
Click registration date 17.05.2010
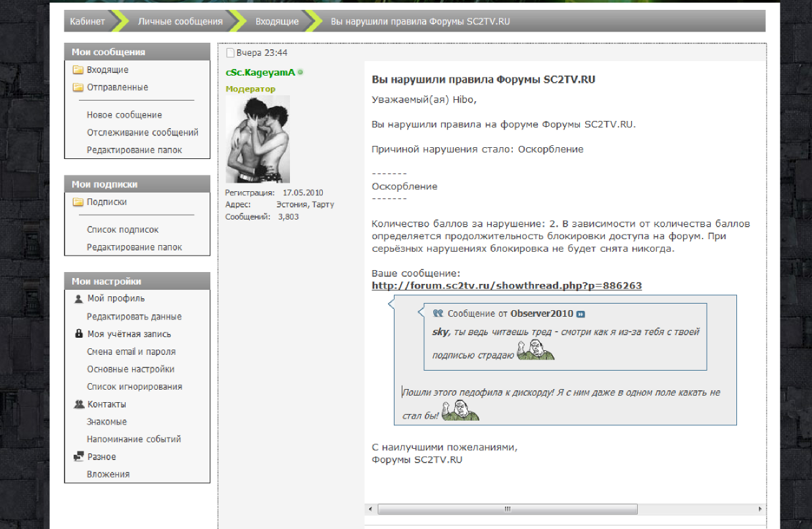303,193
